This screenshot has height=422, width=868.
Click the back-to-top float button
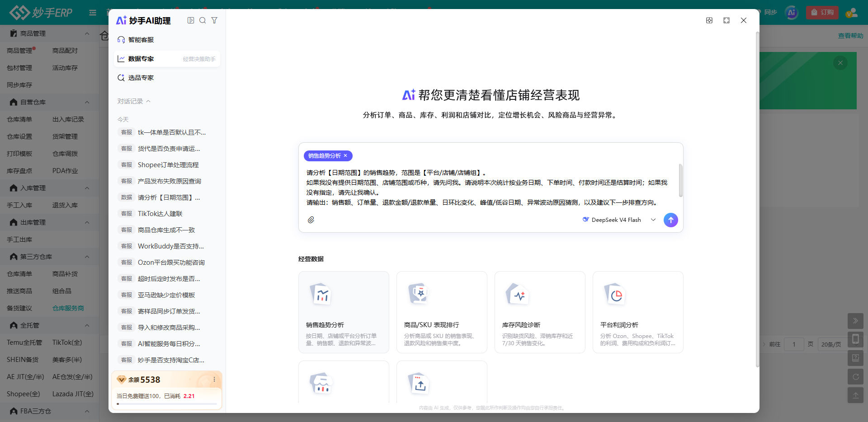tap(855, 395)
